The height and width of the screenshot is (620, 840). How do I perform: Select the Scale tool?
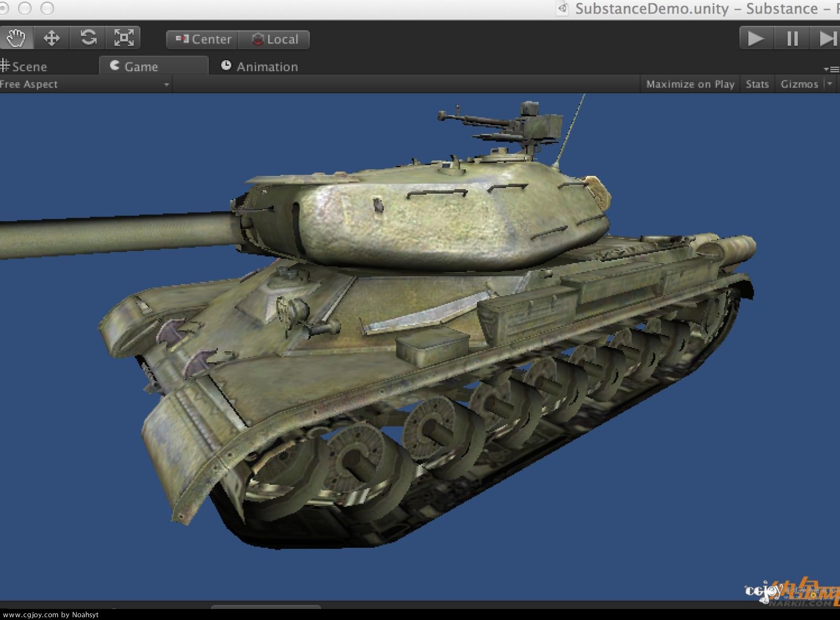(x=124, y=38)
